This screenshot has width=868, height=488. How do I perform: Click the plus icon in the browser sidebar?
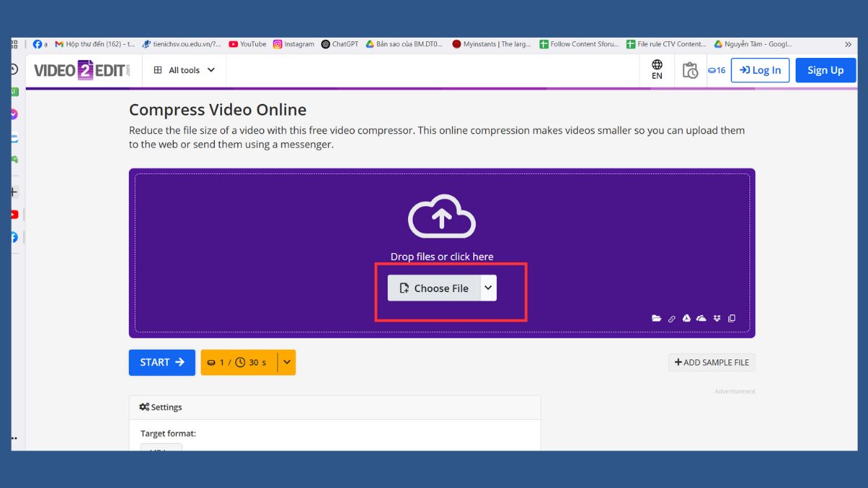pyautogui.click(x=14, y=192)
